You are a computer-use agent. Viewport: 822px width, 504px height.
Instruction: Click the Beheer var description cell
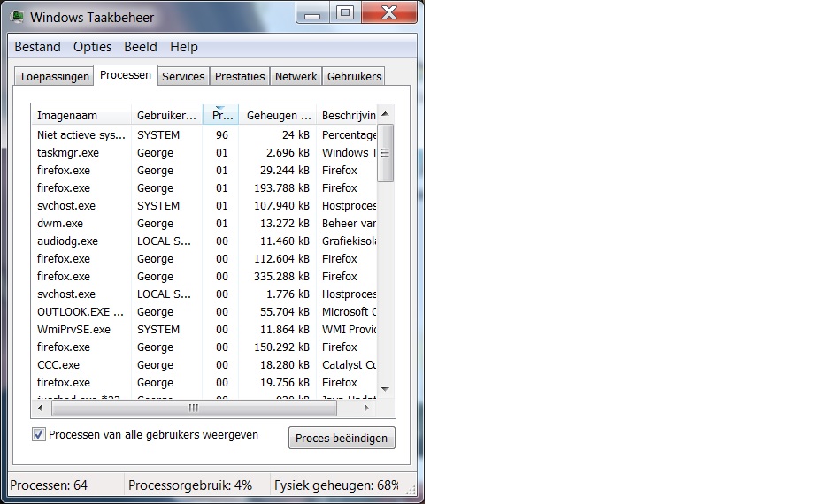point(350,223)
